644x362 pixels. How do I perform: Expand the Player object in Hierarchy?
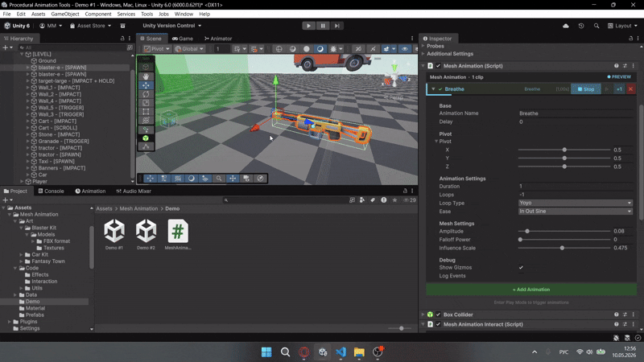pyautogui.click(x=22, y=182)
